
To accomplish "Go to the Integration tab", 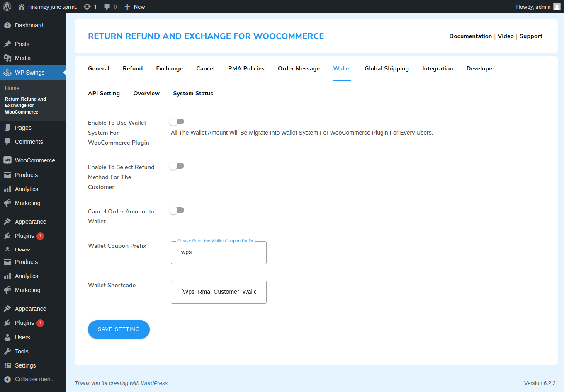I will 438,68.
